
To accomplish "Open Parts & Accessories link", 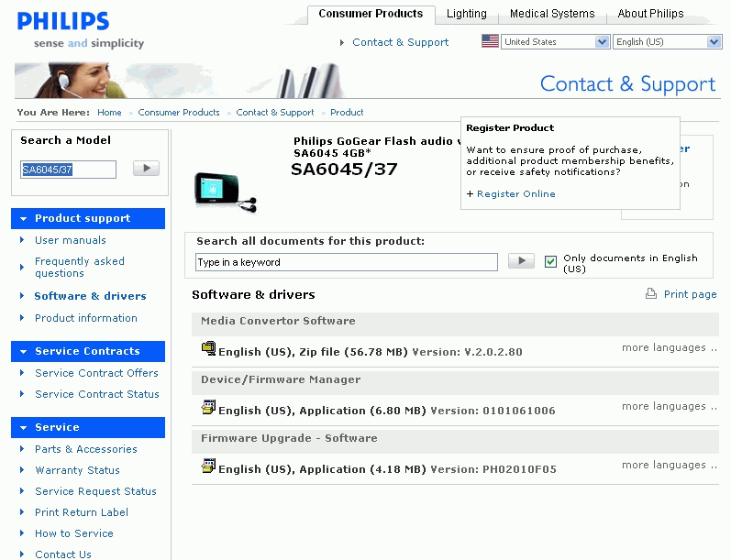I will [86, 449].
